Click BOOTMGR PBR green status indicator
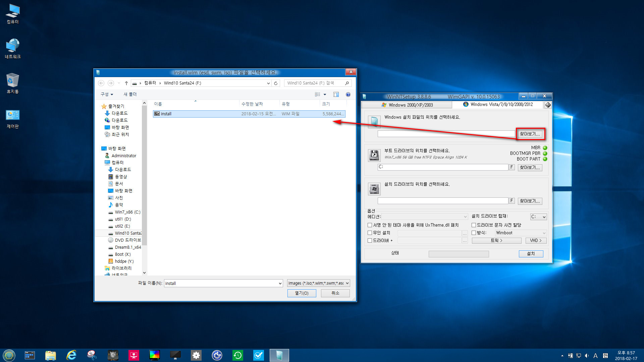 [x=545, y=154]
